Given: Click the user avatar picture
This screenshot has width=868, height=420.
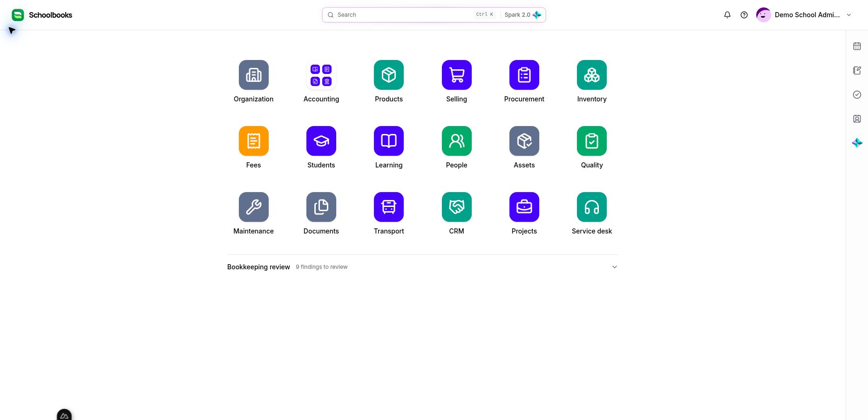Looking at the screenshot, I should click(x=763, y=15).
